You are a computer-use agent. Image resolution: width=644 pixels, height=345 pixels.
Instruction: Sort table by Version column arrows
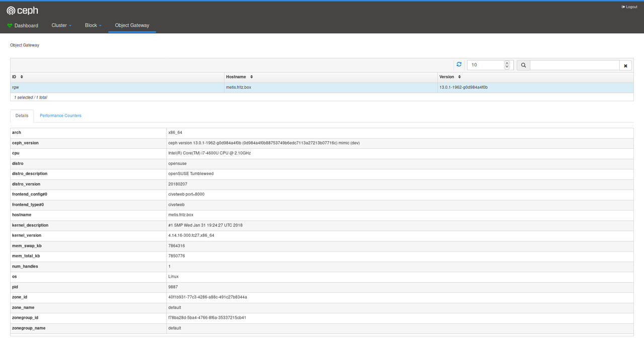(459, 77)
